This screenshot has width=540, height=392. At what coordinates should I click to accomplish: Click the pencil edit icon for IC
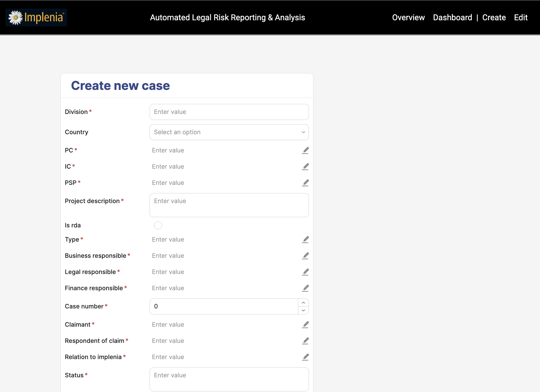coord(305,167)
